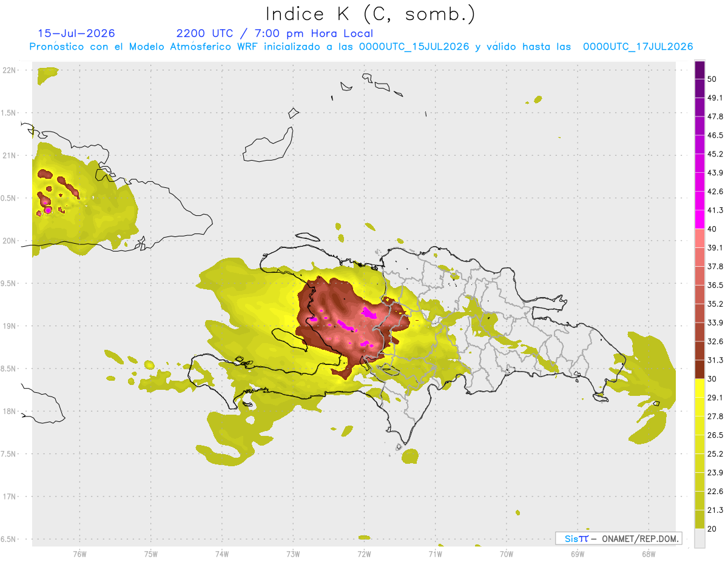Click the colorbar label "26.5"

click(x=715, y=435)
